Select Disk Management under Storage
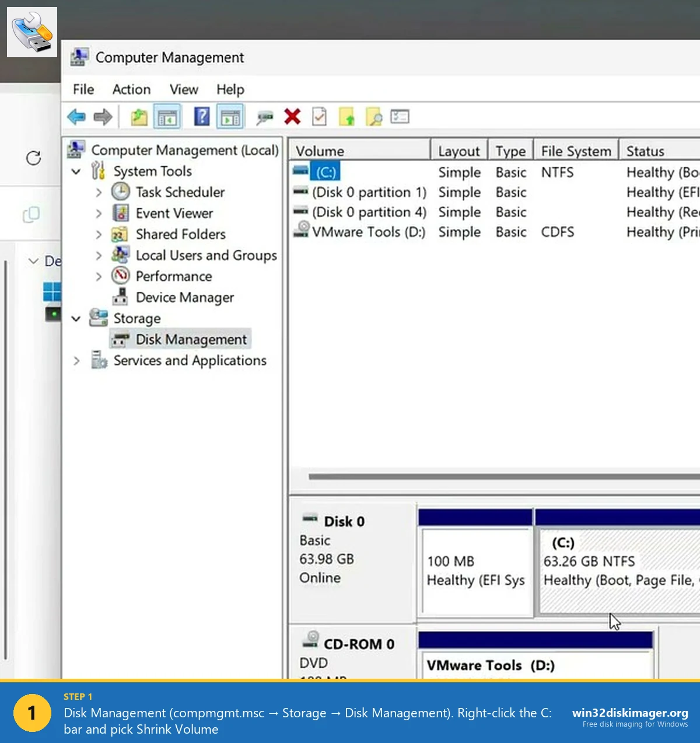Image resolution: width=700 pixels, height=743 pixels. tap(191, 339)
